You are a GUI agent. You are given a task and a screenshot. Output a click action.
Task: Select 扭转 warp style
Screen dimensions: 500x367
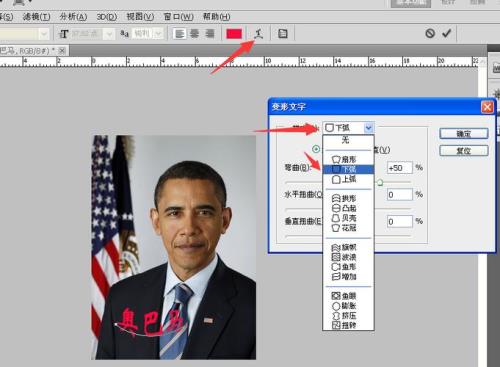[x=348, y=325]
